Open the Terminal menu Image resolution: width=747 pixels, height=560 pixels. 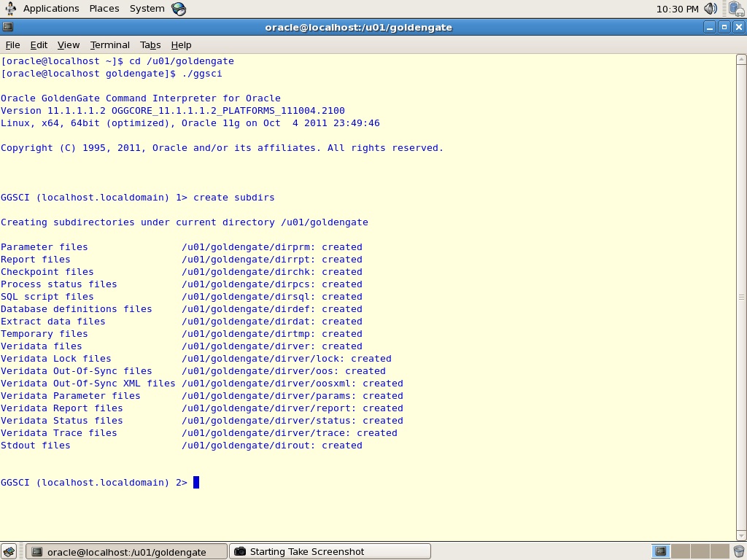click(110, 44)
